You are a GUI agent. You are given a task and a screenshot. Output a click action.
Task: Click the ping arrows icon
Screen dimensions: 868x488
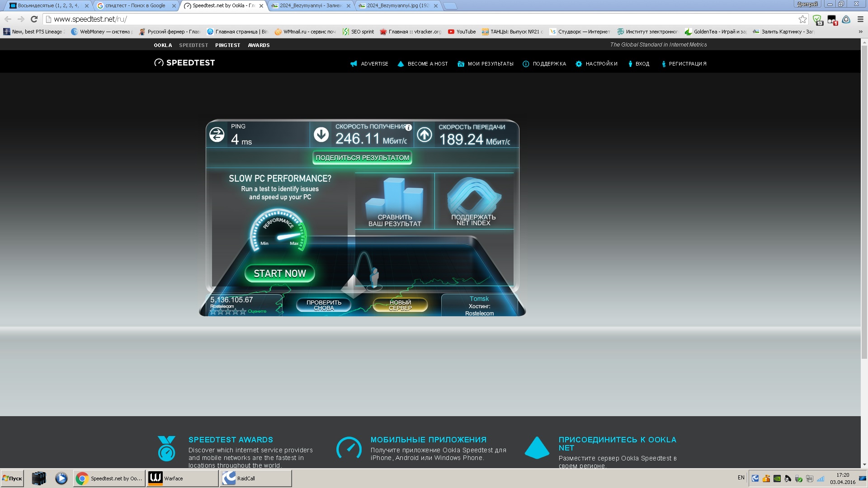217,134
